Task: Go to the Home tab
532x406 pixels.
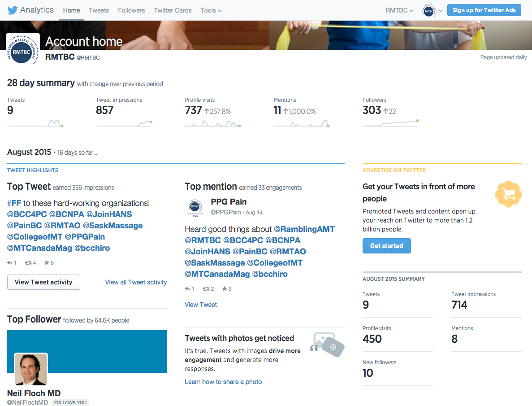Action: click(72, 10)
